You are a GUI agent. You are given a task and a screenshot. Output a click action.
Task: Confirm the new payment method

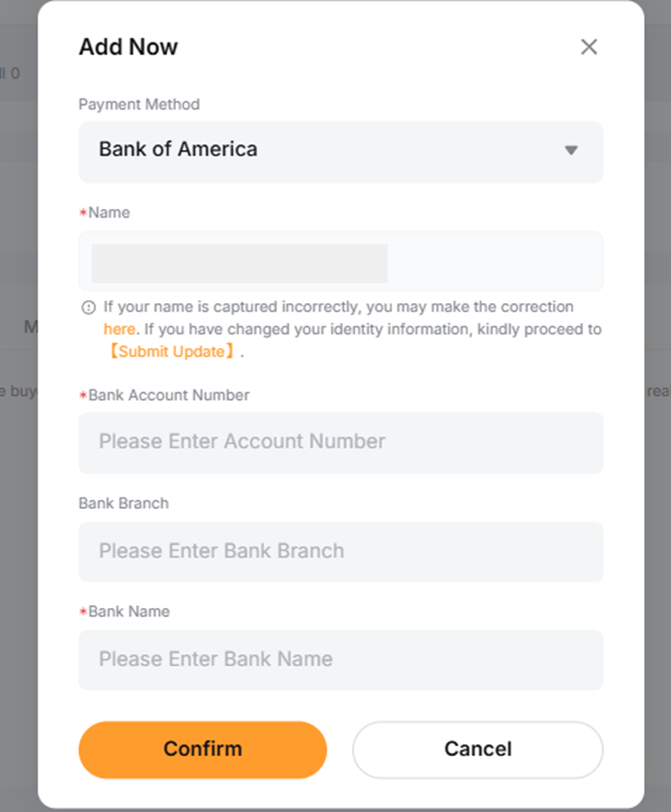[202, 749]
